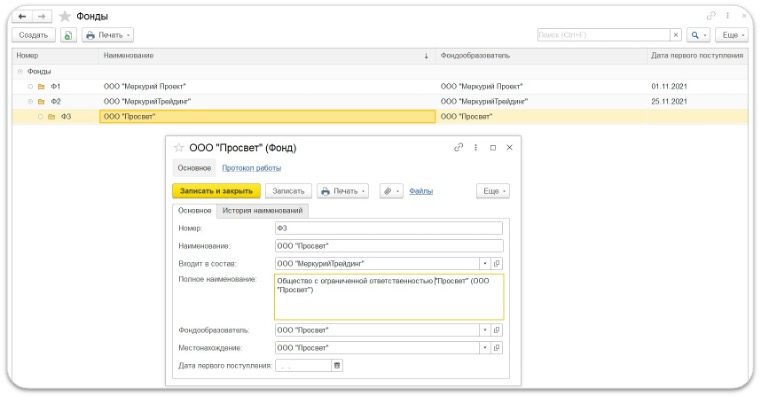Click date 25.11.2021 in the list
760x397 pixels.
(669, 101)
